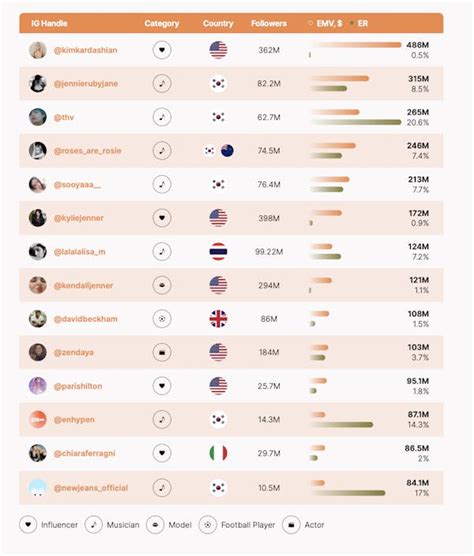The height and width of the screenshot is (556, 474).
Task: Click the Actor icon in @zendaya row
Action: (162, 352)
